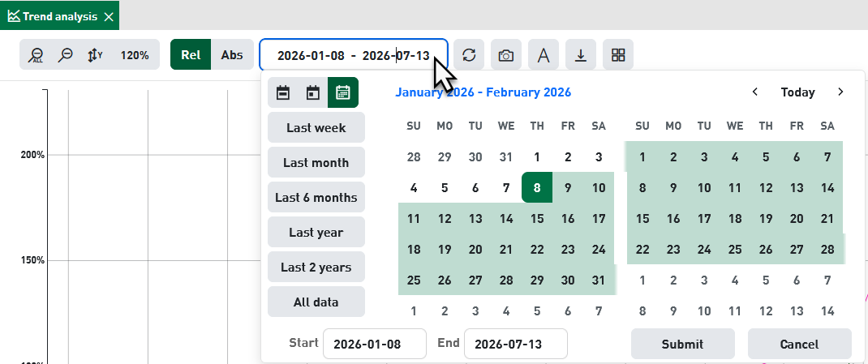
Task: Select the Trend analysis tab
Action: [60, 16]
